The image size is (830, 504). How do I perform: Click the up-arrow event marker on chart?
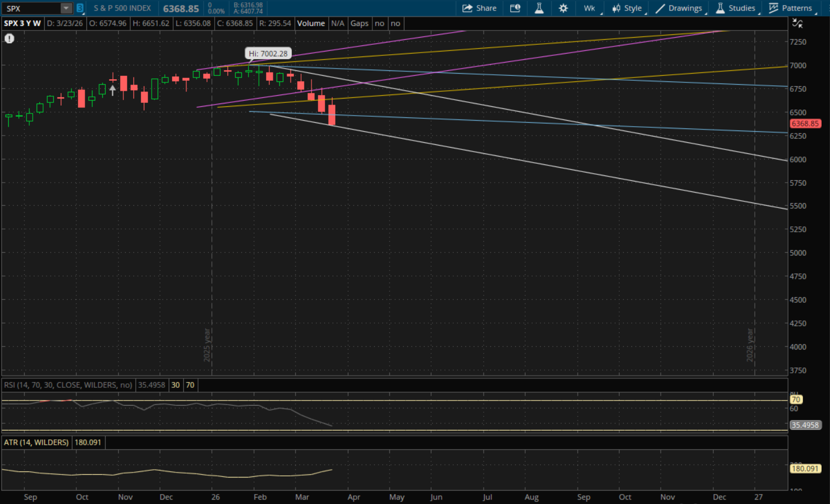(x=113, y=90)
